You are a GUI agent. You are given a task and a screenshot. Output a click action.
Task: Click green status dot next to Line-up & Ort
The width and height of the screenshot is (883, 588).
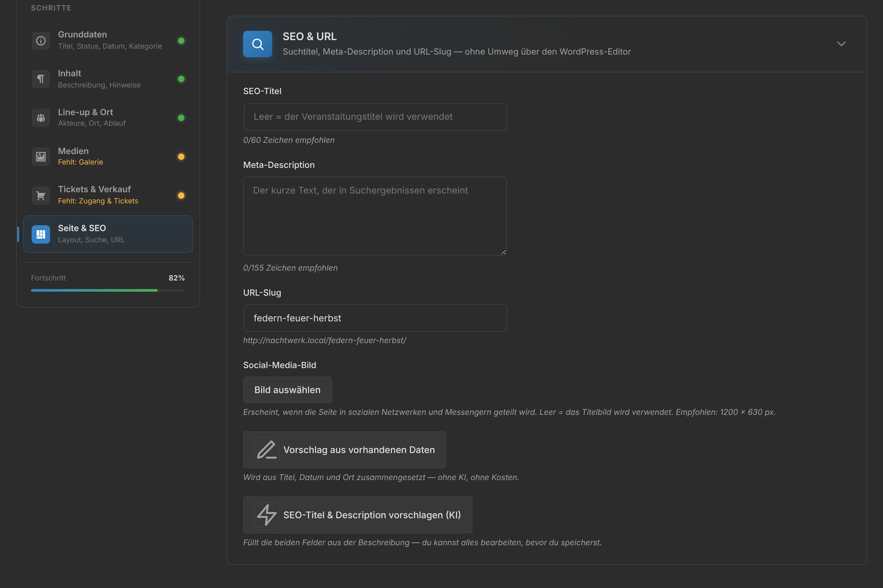[x=181, y=117]
